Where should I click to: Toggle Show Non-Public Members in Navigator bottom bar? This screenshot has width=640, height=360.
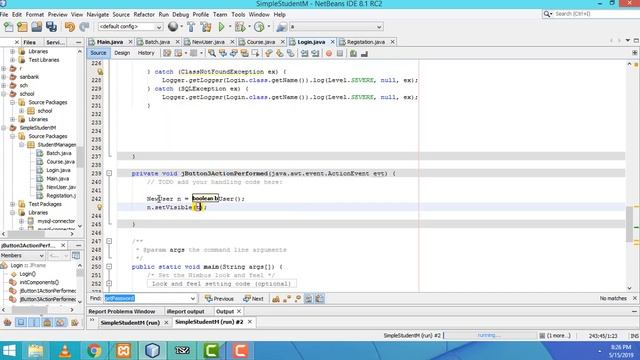tap(47, 322)
